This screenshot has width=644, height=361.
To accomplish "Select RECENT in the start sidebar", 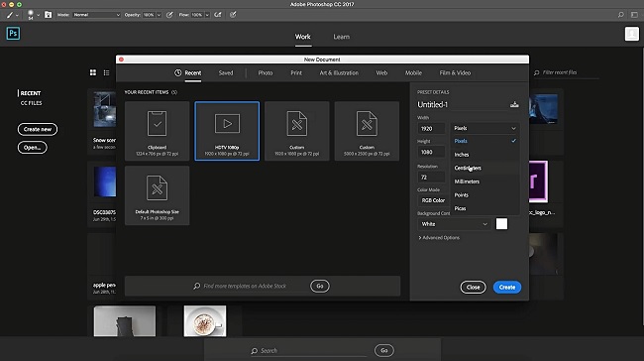I will (x=31, y=93).
